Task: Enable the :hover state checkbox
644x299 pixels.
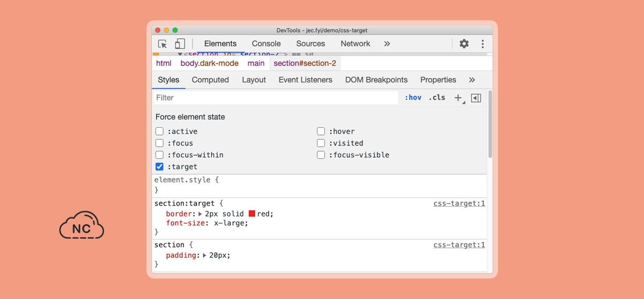Action: click(321, 131)
